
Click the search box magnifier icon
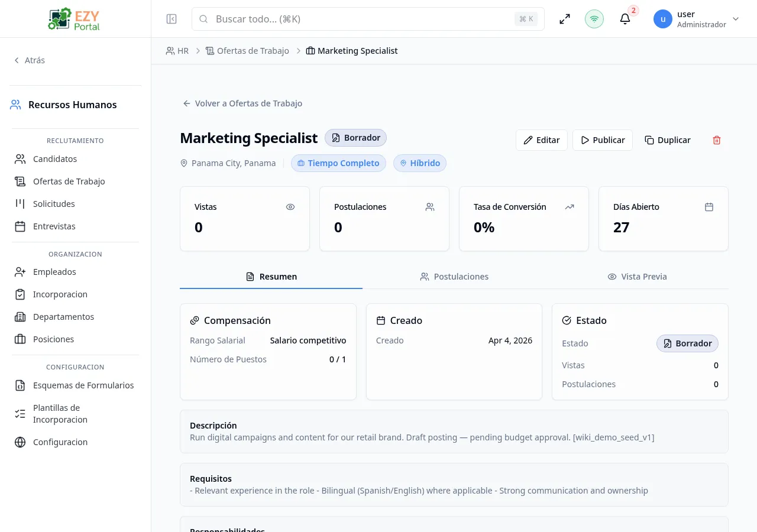203,19
